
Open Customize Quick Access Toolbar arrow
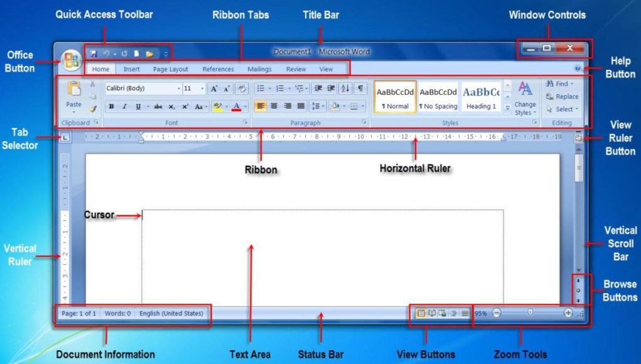pyautogui.click(x=166, y=54)
